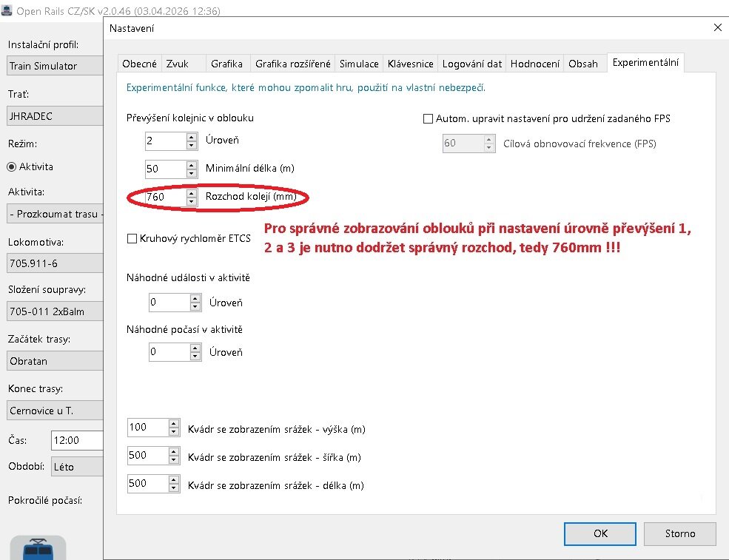729x560 pixels.
Task: Increase Rozchod kolejí gauge spinner
Action: pyautogui.click(x=192, y=193)
